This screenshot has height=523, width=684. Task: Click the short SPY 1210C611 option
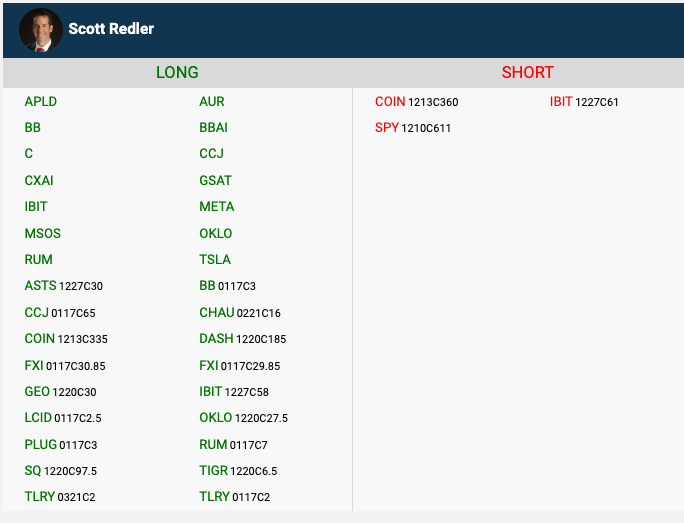coord(413,128)
